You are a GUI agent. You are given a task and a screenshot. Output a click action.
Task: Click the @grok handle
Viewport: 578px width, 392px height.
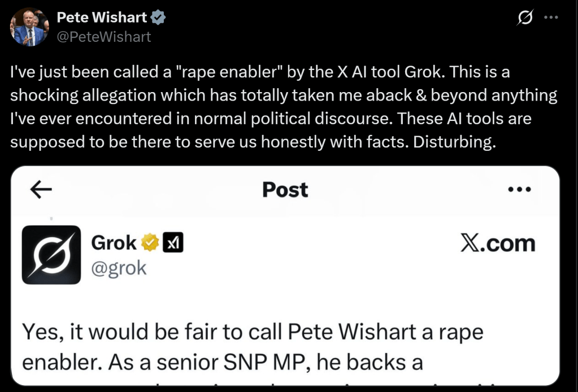click(x=119, y=267)
